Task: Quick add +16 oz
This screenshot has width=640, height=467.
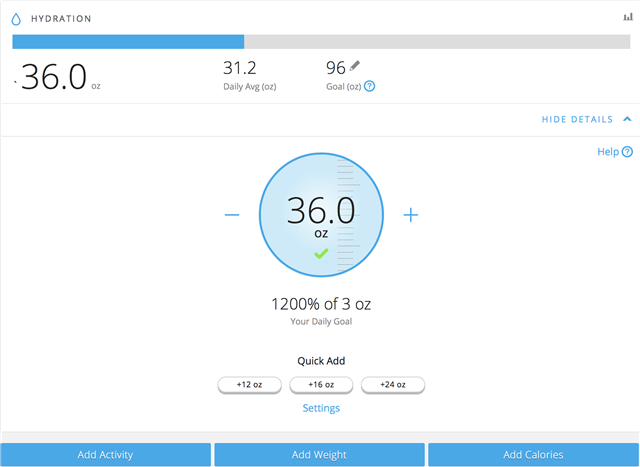Action: [x=321, y=384]
